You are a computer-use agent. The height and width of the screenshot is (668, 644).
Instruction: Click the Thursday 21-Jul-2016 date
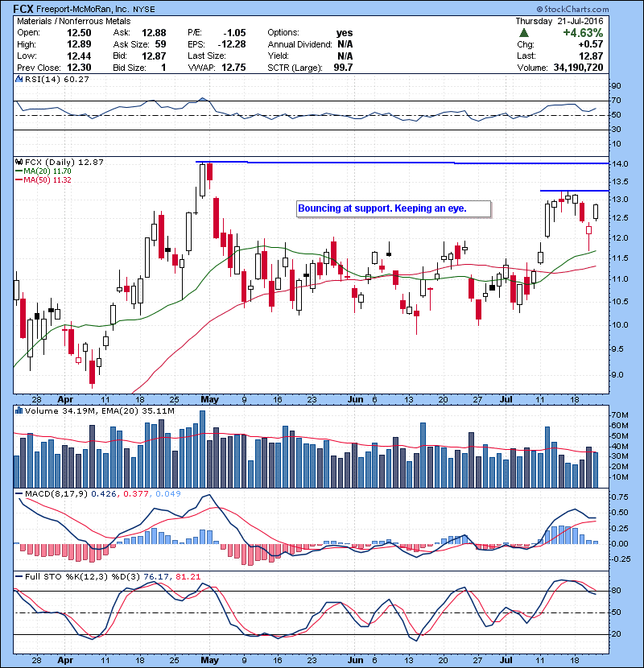559,21
